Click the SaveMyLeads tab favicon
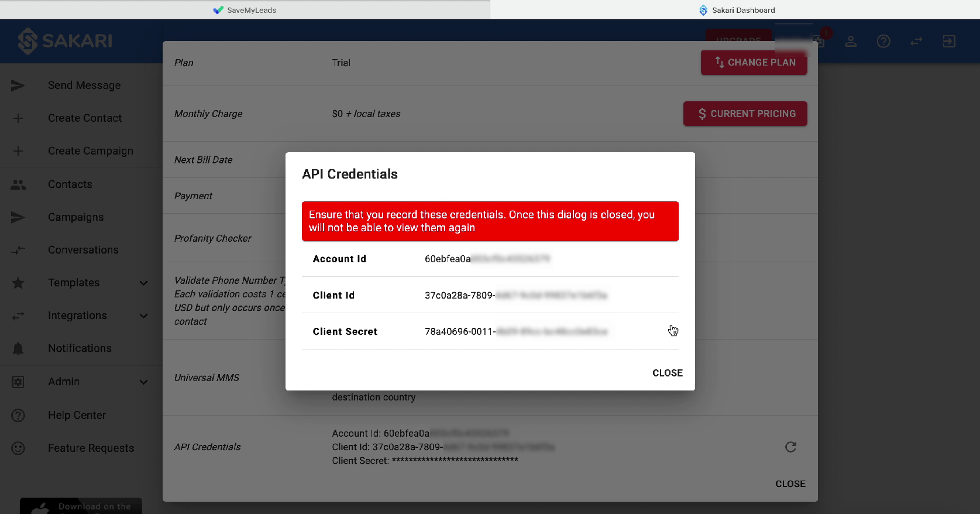Viewport: 980px width, 514px height. [x=218, y=10]
